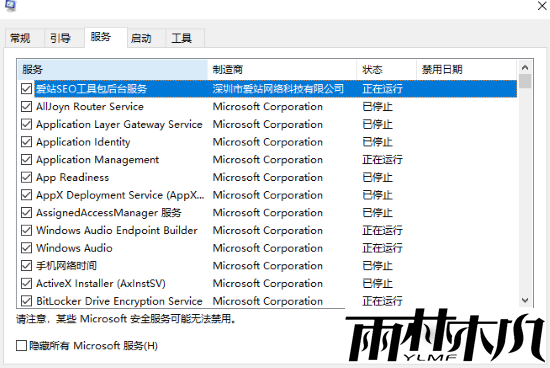Image resolution: width=550 pixels, height=368 pixels.
Task: Uncheck the BitLocker Drive Encryption Service checkbox
Action: [26, 301]
